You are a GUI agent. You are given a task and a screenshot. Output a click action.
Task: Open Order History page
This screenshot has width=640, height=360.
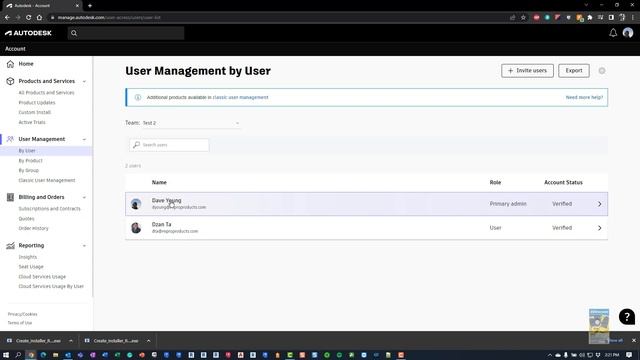click(33, 229)
